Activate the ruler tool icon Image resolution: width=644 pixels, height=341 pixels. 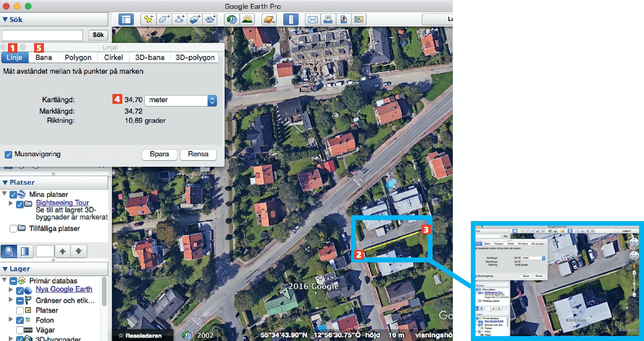tap(291, 19)
